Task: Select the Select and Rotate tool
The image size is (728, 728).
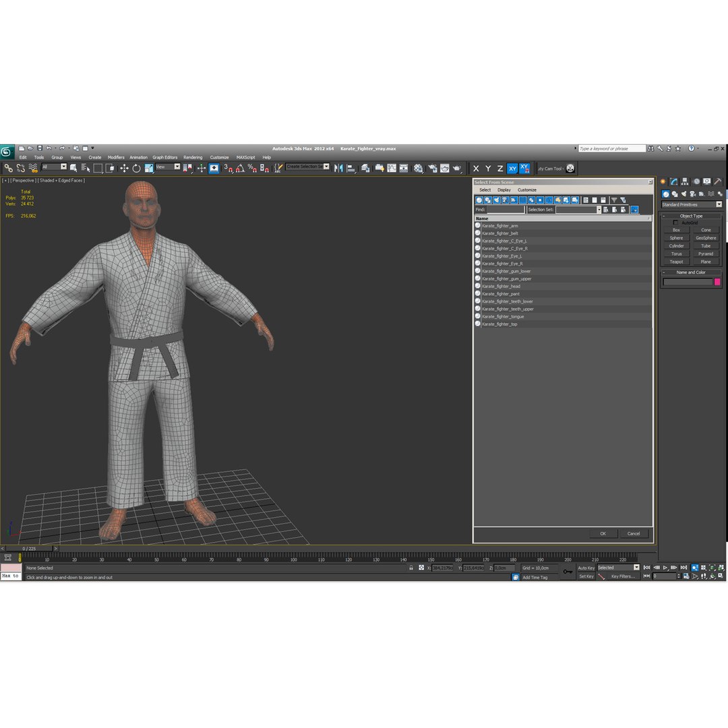Action: pyautogui.click(x=136, y=168)
